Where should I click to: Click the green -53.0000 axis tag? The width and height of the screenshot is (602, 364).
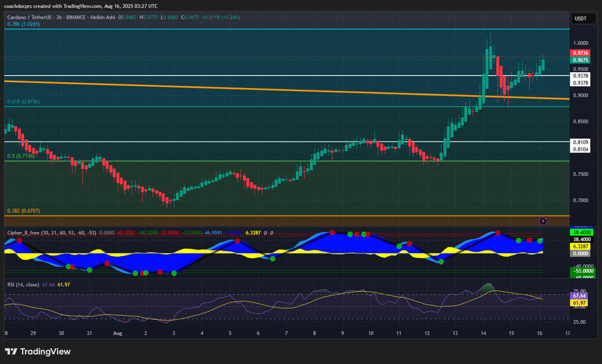click(x=580, y=272)
